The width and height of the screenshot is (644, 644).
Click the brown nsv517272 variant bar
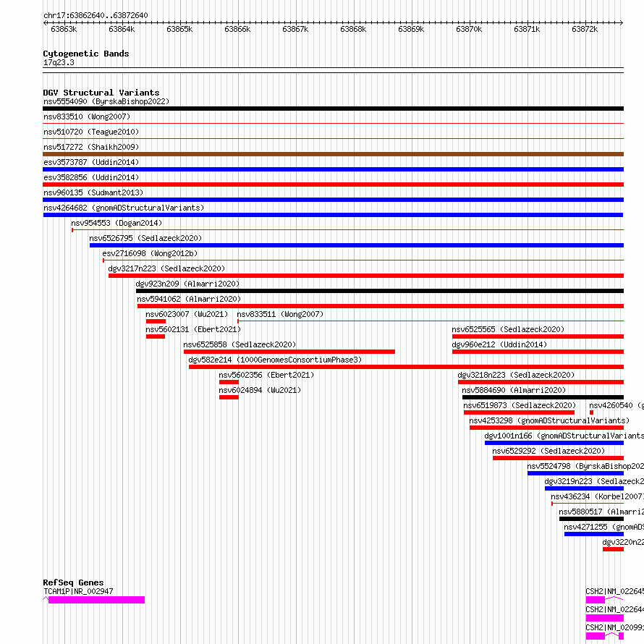click(x=333, y=154)
